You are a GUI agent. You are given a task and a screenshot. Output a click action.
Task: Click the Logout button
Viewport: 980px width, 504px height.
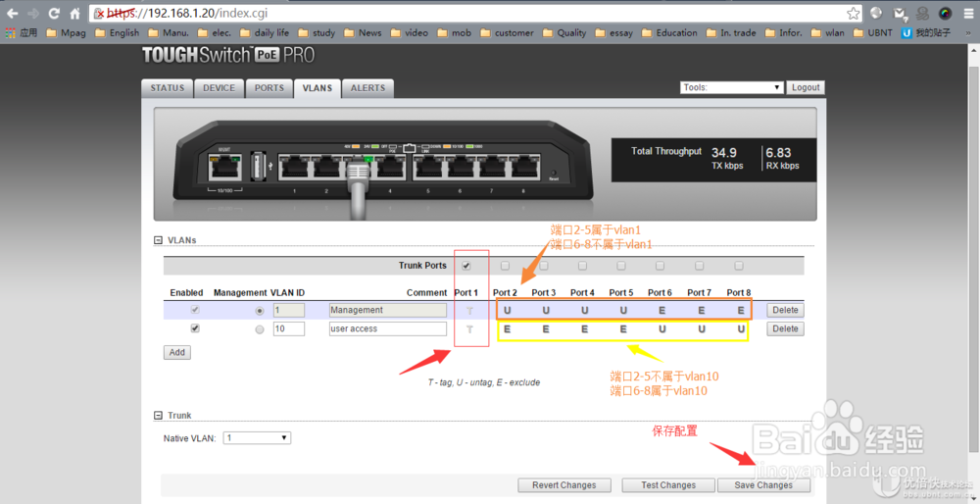pos(806,87)
